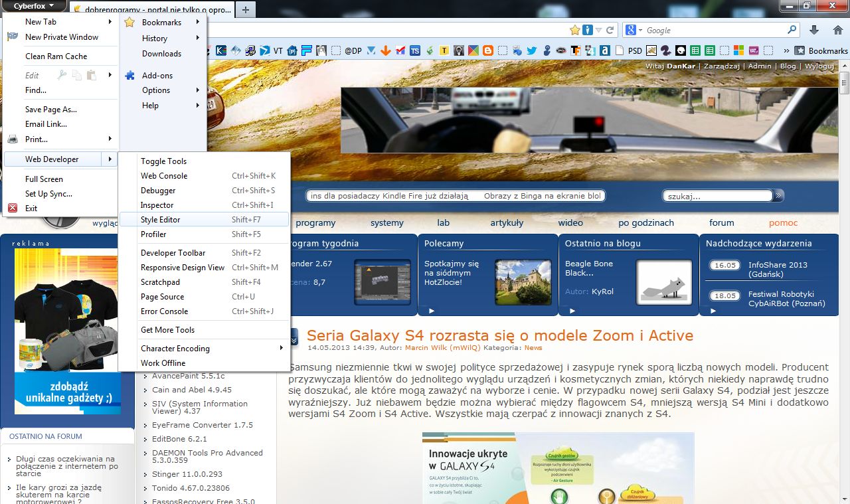The height and width of the screenshot is (504, 850).
Task: Open the Bookmarks menu button at toolbar end
Action: pos(821,50)
